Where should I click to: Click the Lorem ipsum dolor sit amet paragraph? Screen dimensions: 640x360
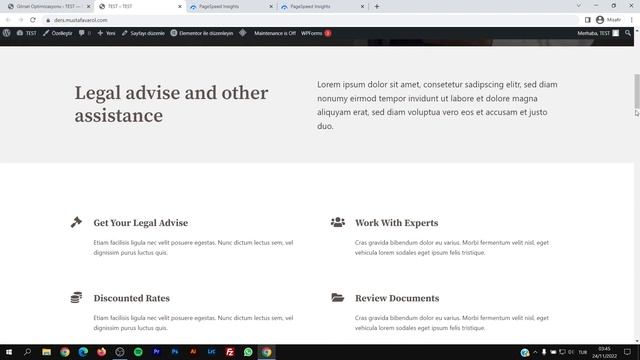coord(437,105)
